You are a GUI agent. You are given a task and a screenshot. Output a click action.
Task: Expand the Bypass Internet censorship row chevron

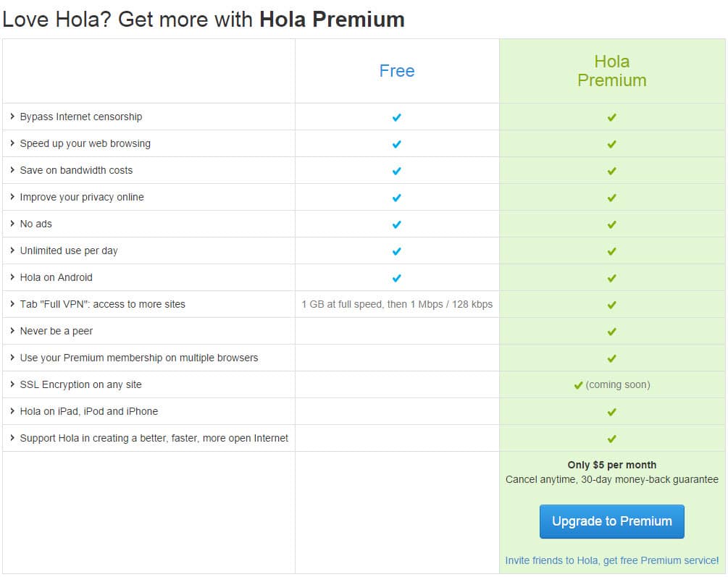tap(12, 117)
